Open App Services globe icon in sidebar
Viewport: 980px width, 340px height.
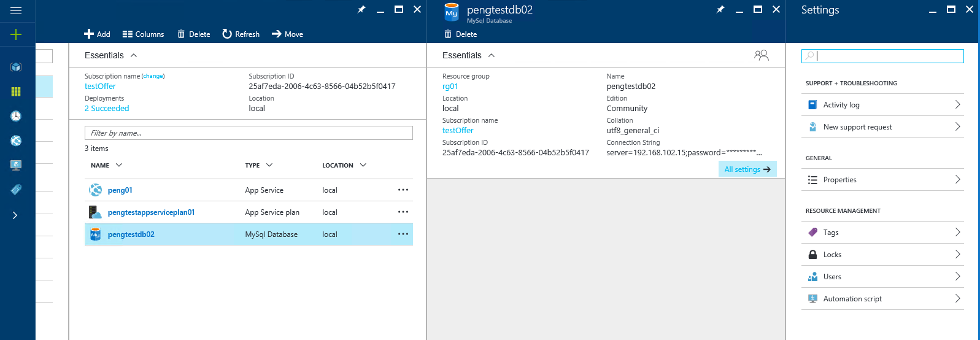click(x=16, y=141)
